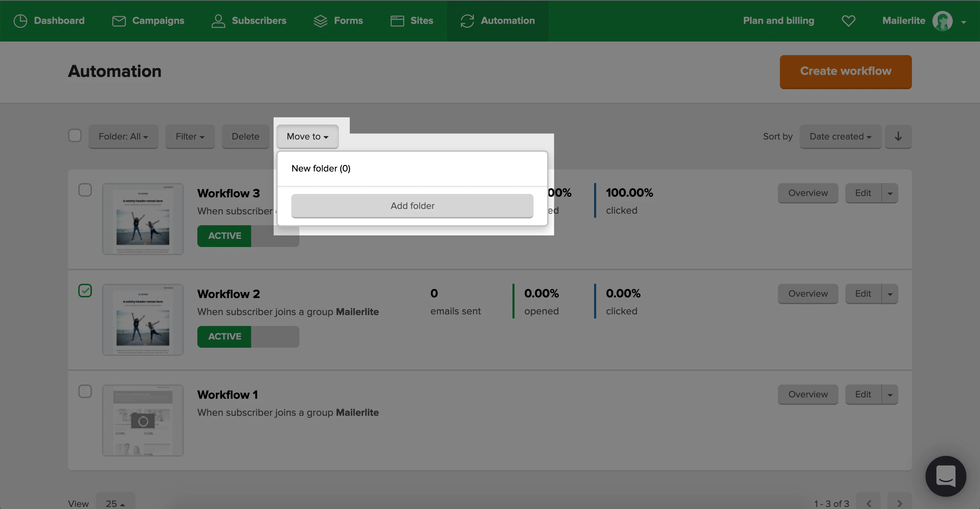Click the Workflow 3 title
The image size is (980, 509).
pyautogui.click(x=228, y=193)
